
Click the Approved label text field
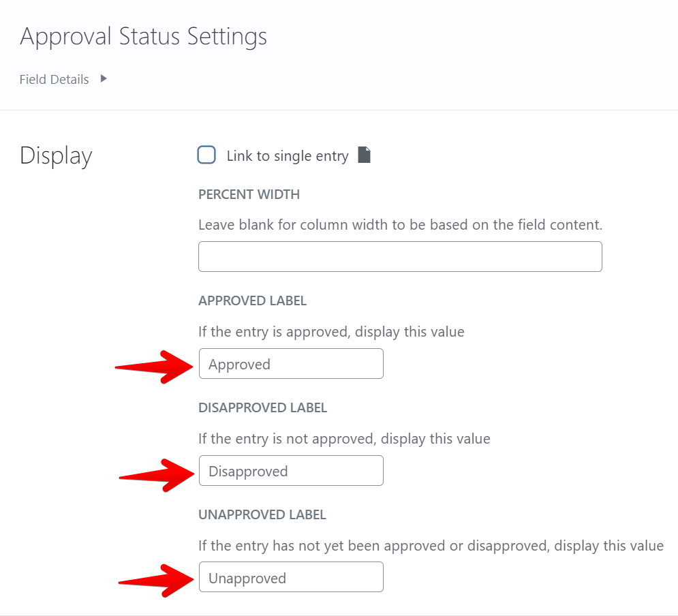tap(291, 364)
